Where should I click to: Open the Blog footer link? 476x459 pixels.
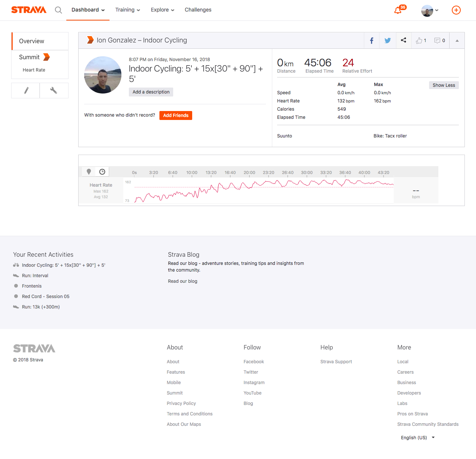248,403
